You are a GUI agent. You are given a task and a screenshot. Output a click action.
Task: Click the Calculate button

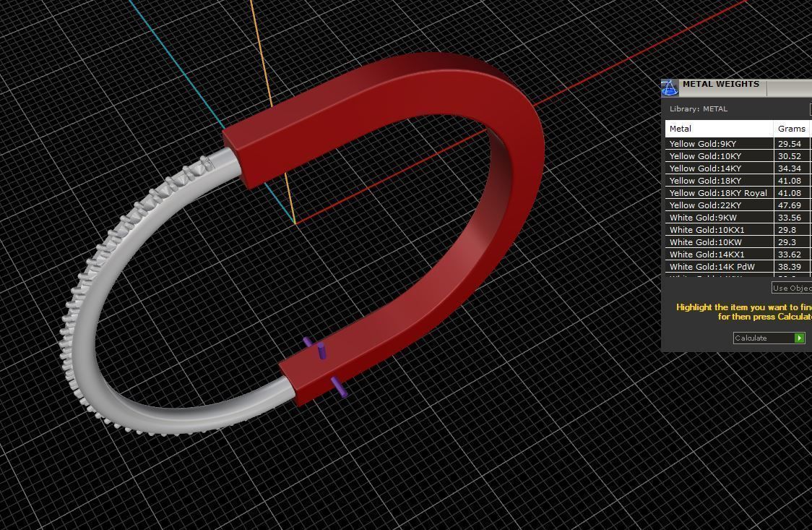pyautogui.click(x=769, y=338)
